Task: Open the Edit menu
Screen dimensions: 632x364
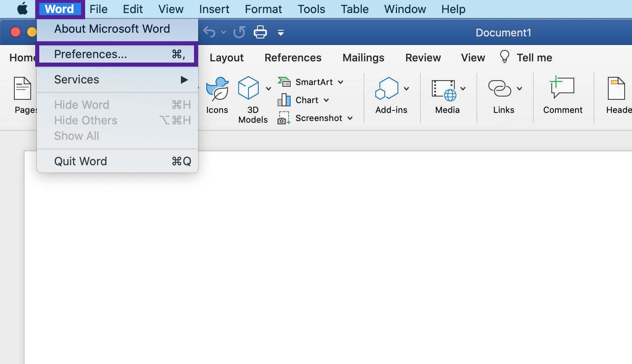Action: 133,9
